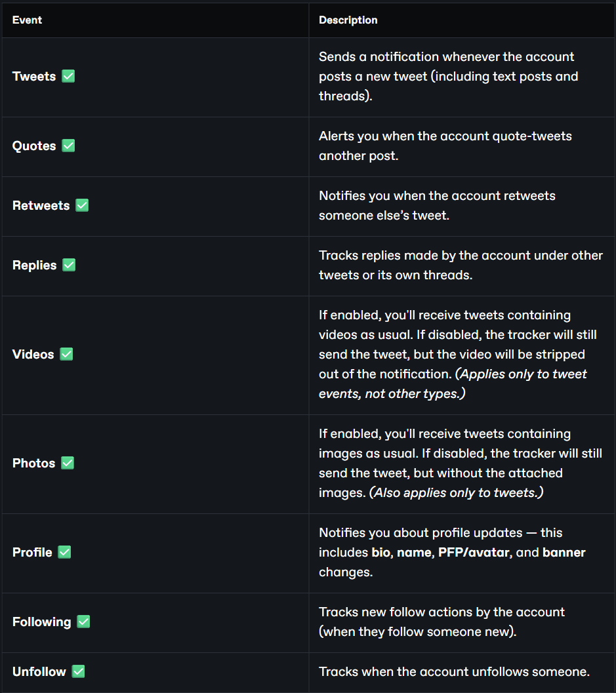
Task: Click the Retweets green check icon
Action: click(82, 205)
